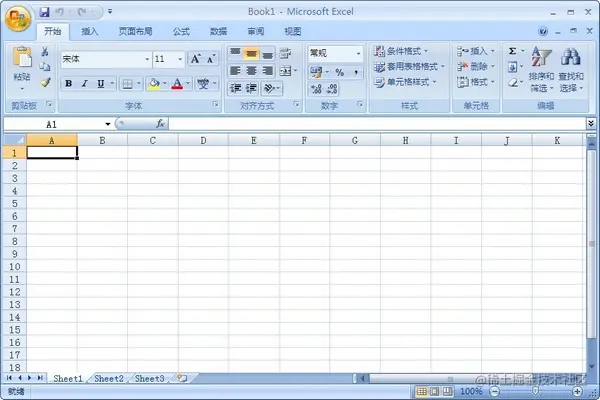
Task: Set top vertical alignment
Action: tap(235, 53)
